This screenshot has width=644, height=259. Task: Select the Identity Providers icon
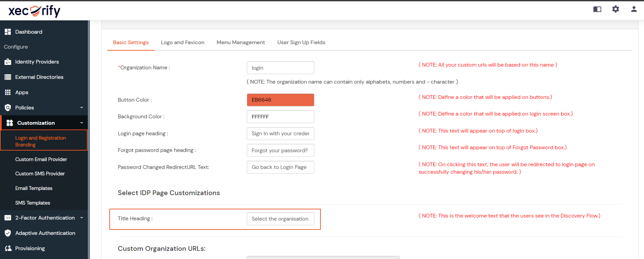[x=8, y=62]
